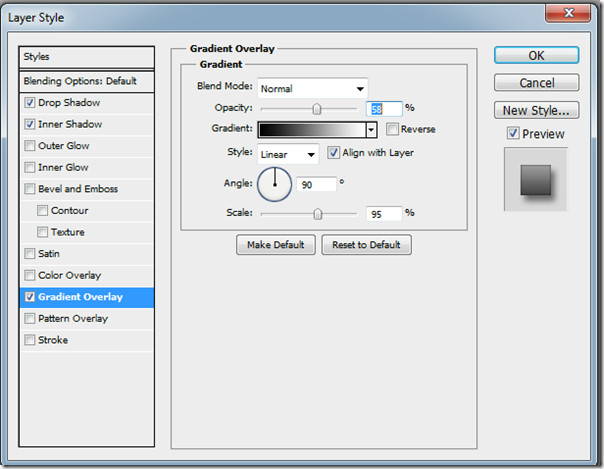Enable the Inner Glow checkbox

(30, 168)
